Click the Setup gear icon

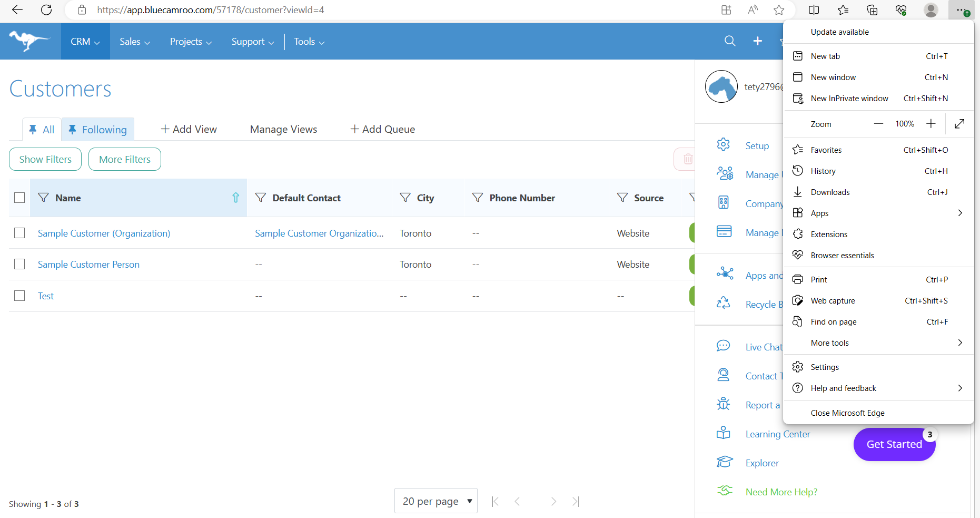tap(724, 144)
